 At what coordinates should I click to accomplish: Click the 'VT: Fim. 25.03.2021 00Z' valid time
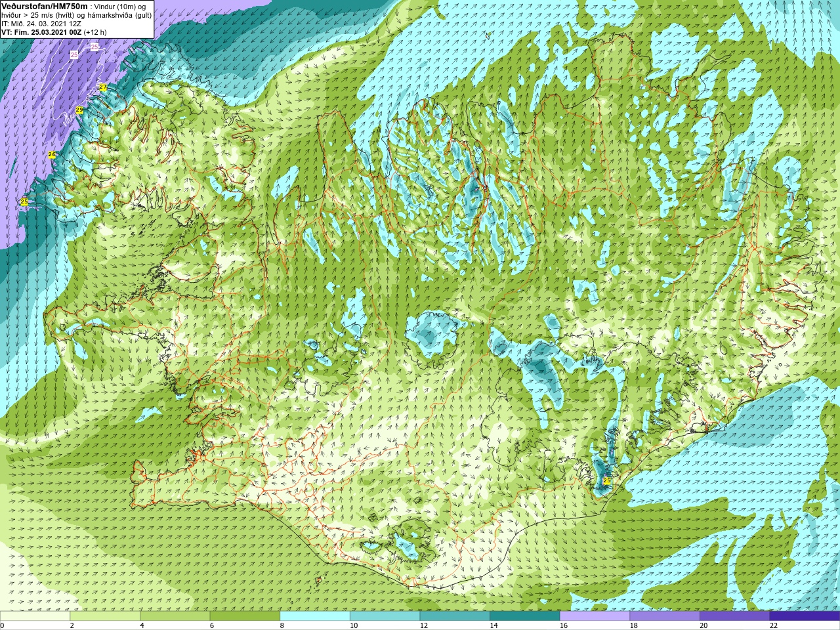tap(41, 32)
